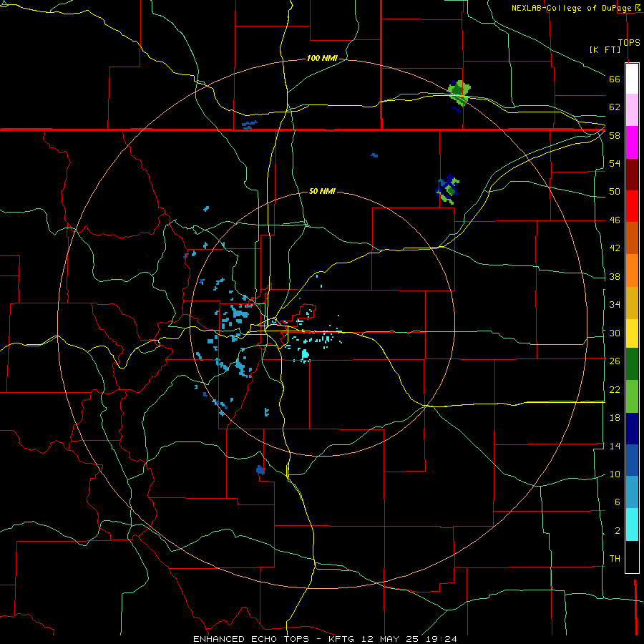Click the 22 legend value

click(615, 389)
